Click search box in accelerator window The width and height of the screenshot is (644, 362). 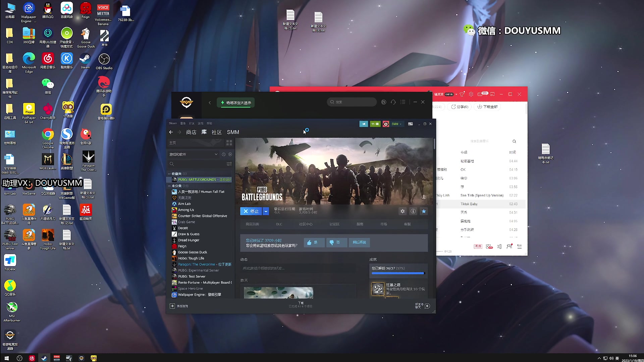(x=352, y=102)
